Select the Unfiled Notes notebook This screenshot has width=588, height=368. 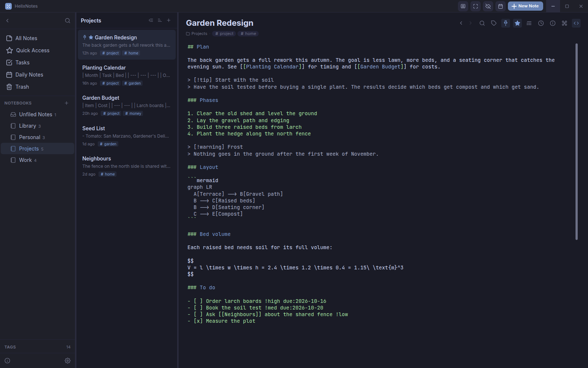point(37,114)
